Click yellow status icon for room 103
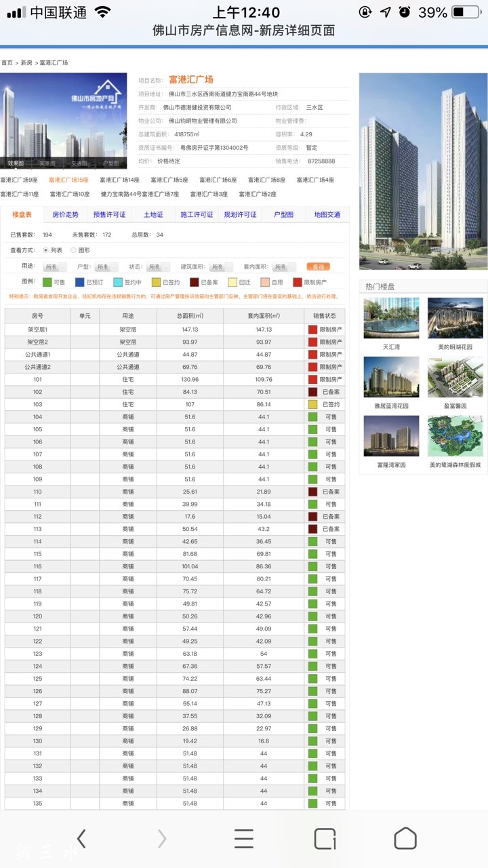 [x=312, y=405]
